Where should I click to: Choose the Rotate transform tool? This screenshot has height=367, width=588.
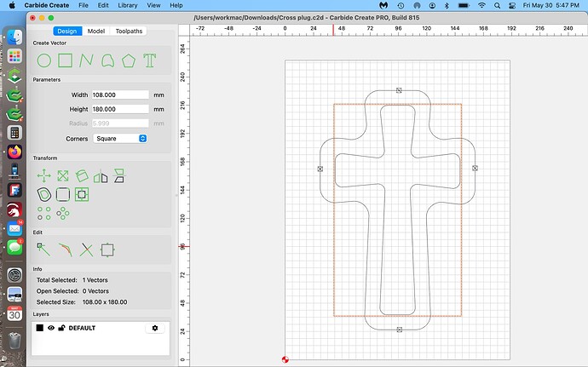pos(82,175)
